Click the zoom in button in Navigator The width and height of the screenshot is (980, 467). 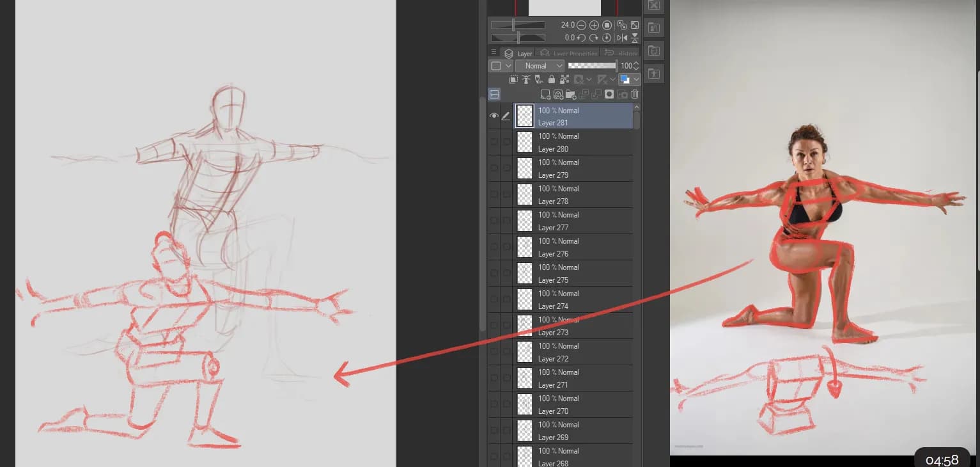tap(594, 25)
